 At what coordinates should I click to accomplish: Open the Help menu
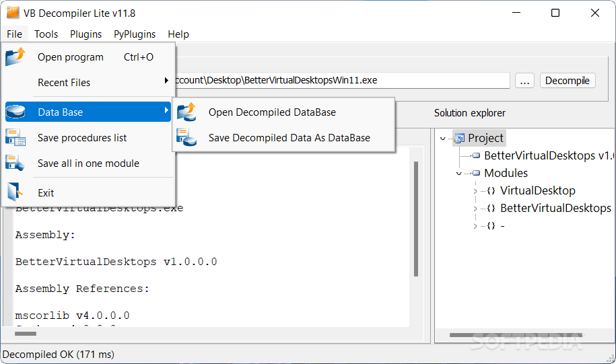tap(178, 34)
